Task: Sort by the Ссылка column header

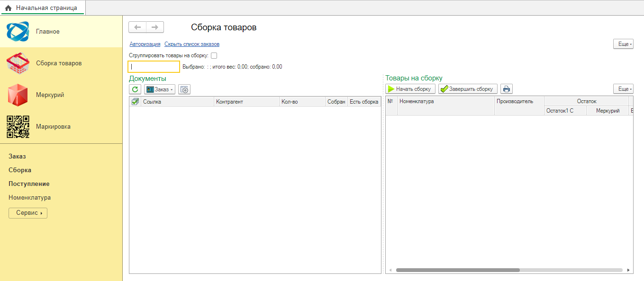Action: pos(177,102)
